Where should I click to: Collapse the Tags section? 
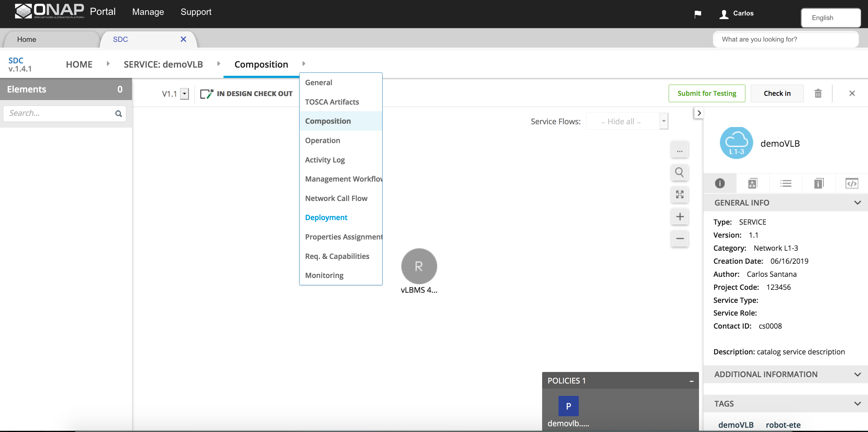pos(857,404)
